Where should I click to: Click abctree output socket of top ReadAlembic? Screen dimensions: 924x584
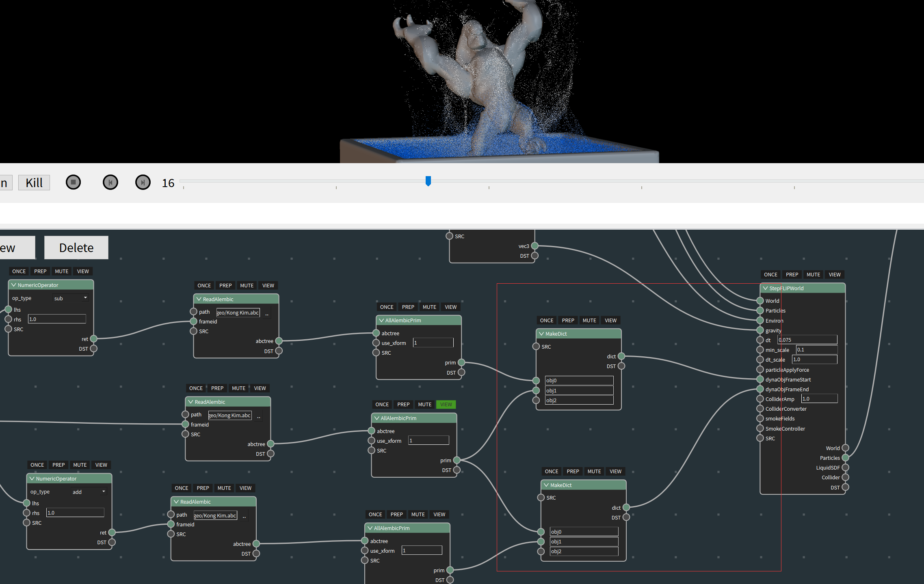point(279,341)
